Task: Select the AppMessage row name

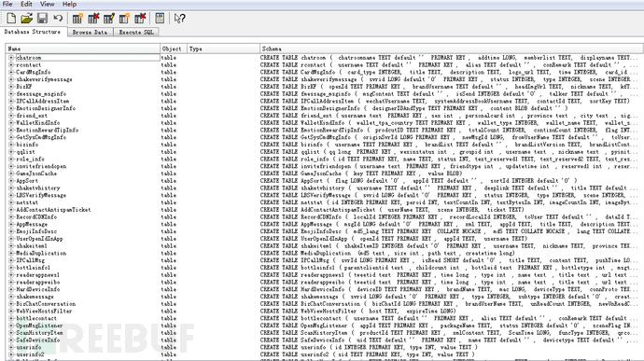Action: coord(32,224)
